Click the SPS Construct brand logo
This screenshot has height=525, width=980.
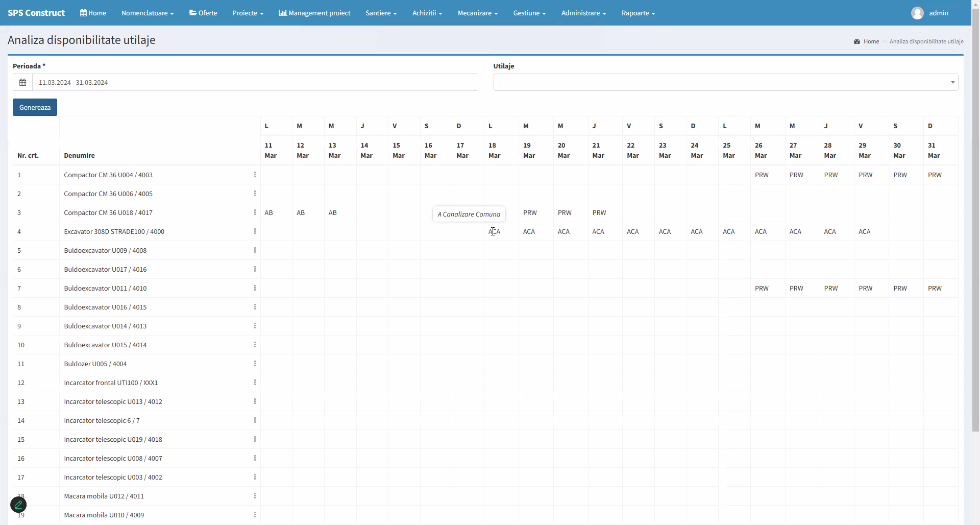(x=36, y=13)
